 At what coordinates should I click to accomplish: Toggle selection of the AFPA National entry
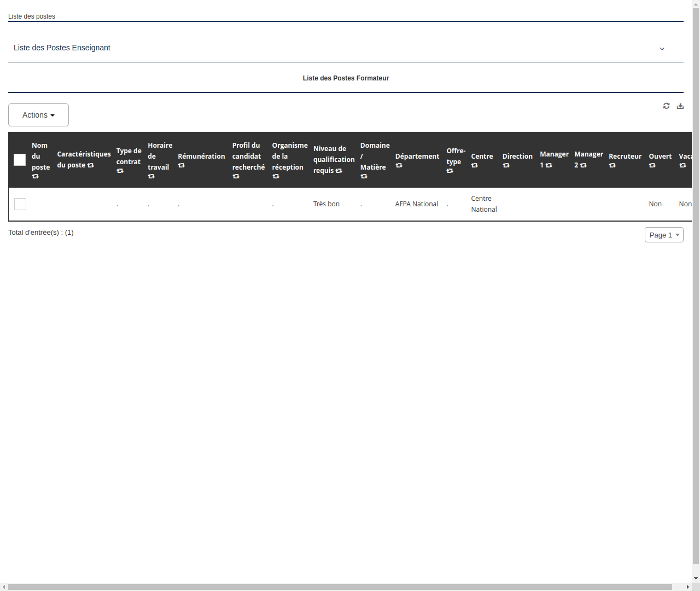point(20,204)
